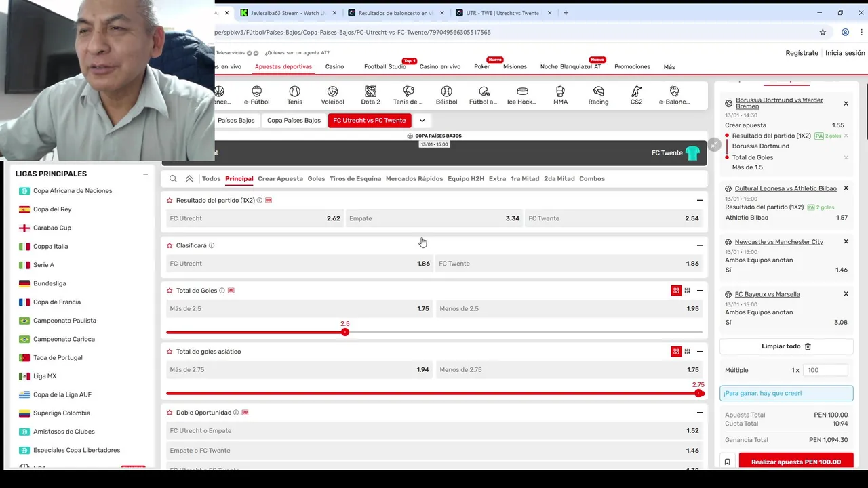Click the Múltiple stake amount field
The image size is (868, 488).
pyautogui.click(x=826, y=370)
